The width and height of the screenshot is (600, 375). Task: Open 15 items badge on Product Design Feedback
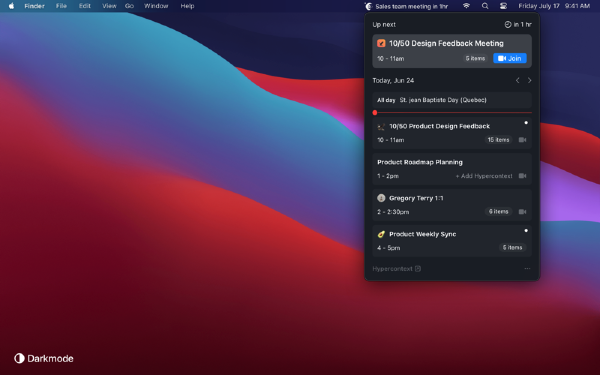coord(498,140)
